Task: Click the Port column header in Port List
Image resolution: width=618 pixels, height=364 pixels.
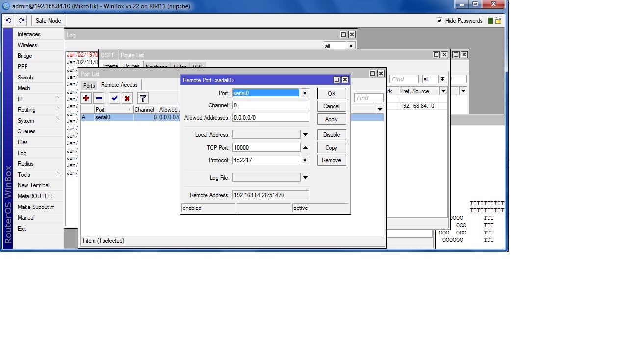Action: pyautogui.click(x=113, y=110)
